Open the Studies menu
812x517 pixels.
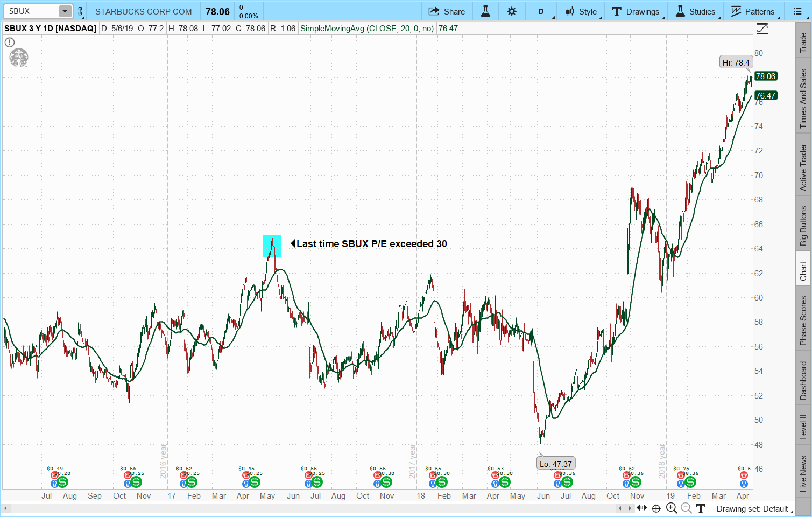[x=695, y=11]
